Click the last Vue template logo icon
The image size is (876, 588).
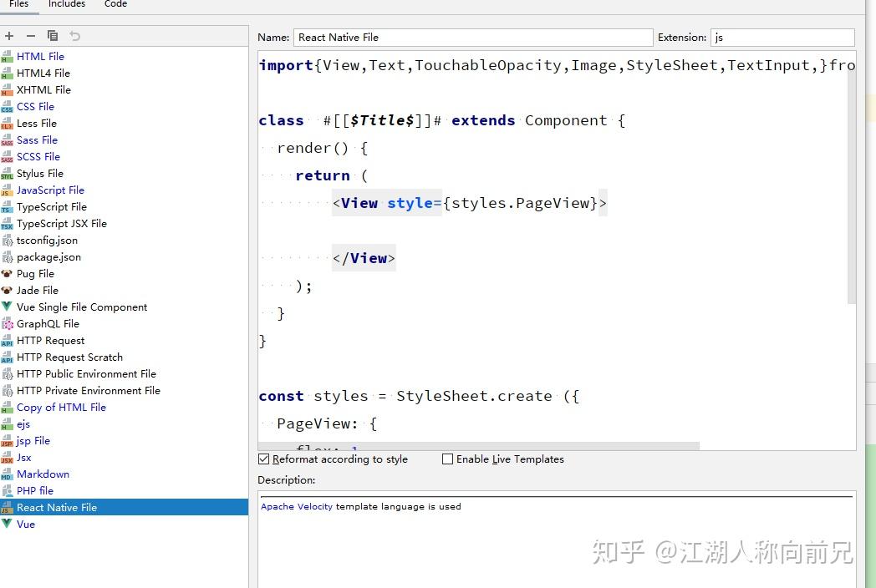pos(7,524)
